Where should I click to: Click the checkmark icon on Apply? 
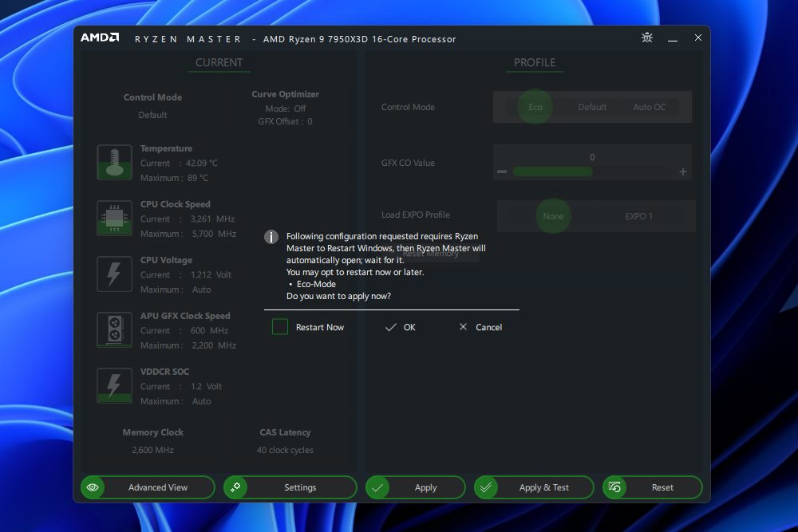[x=377, y=487]
